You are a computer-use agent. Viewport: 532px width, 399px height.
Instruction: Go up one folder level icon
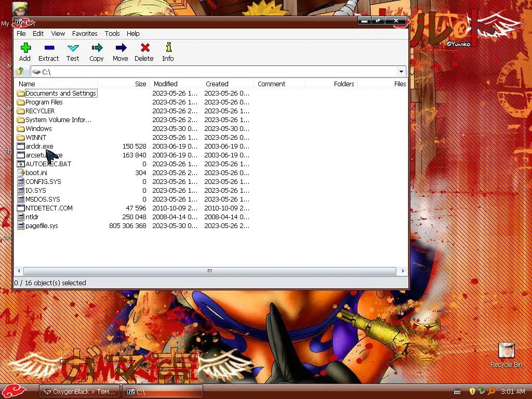coord(20,71)
